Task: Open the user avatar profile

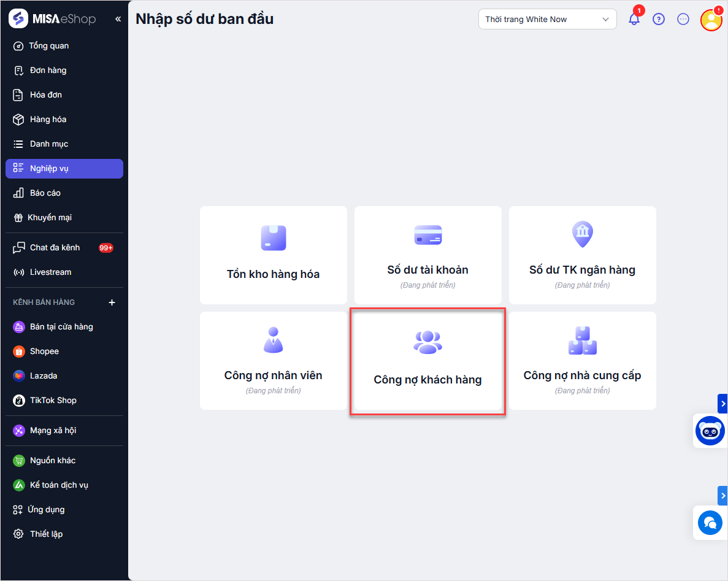Action: 711,20
